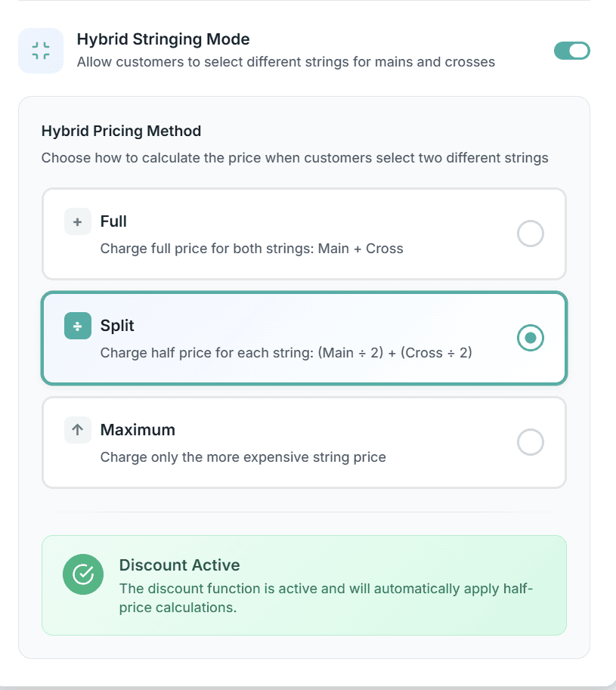Select the Maximum pricing radio button

[x=531, y=442]
